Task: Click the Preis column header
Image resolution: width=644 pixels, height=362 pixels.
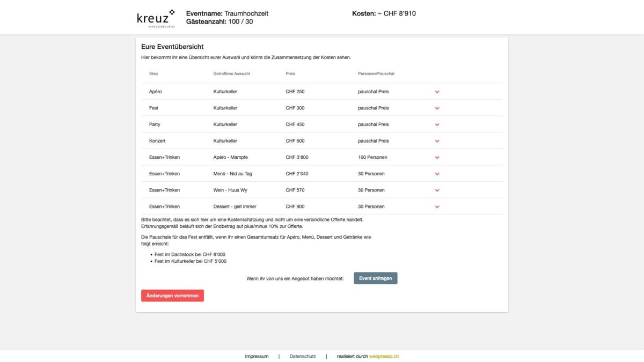Action: point(290,73)
